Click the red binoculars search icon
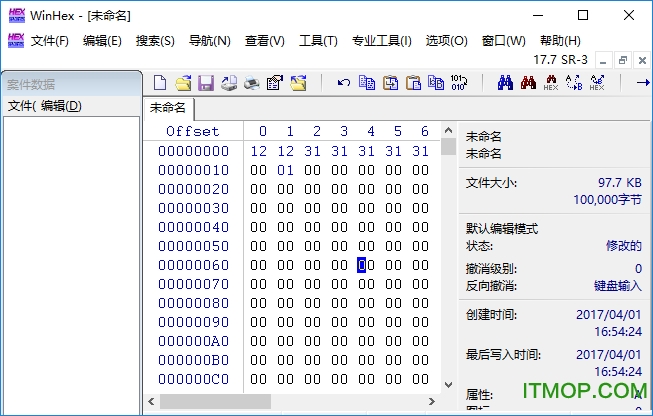This screenshot has width=653, height=416. click(x=528, y=83)
